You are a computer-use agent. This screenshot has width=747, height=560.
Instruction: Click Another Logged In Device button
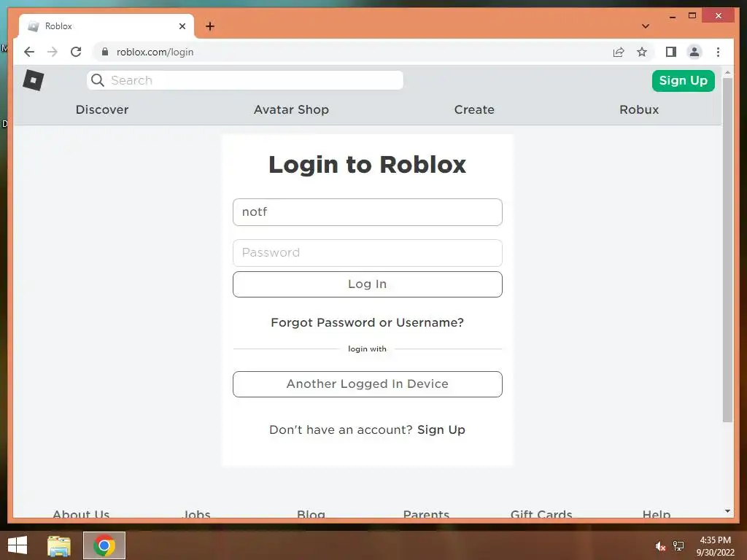pos(368,384)
